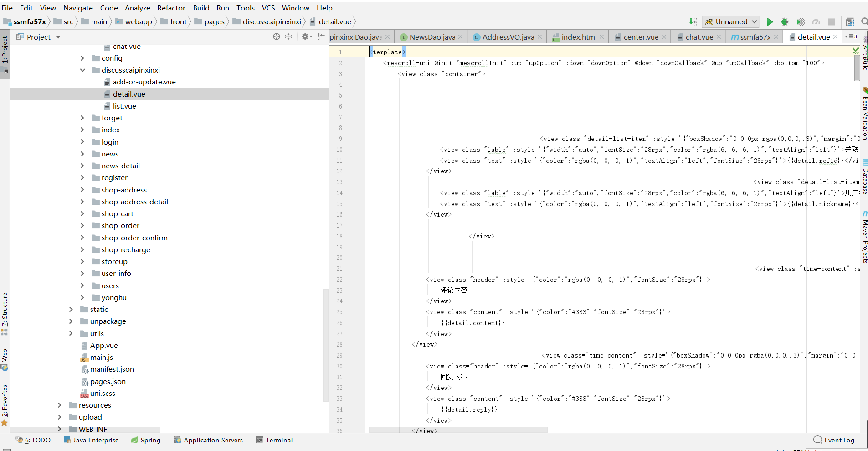
Task: Close the index.html tab
Action: [x=601, y=37]
